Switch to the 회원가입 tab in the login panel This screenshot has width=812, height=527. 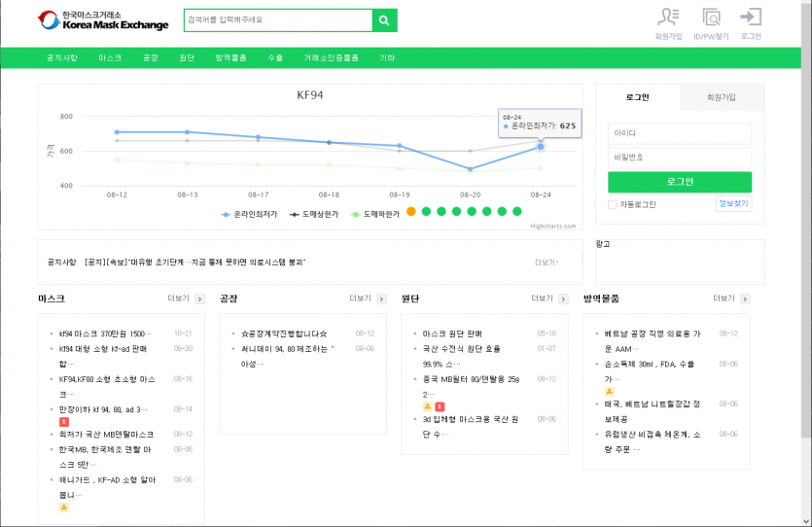click(x=722, y=97)
